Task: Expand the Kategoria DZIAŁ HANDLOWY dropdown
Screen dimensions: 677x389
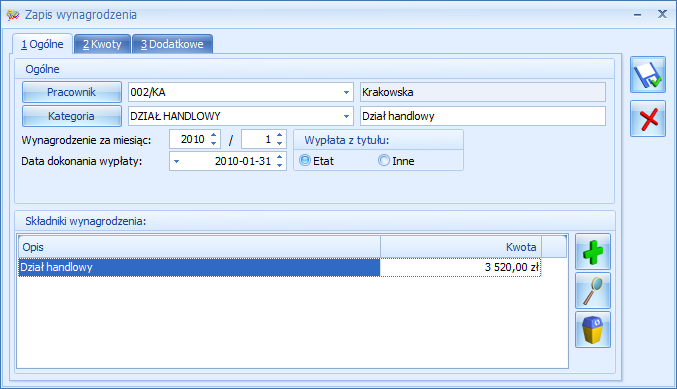Action: 346,116
